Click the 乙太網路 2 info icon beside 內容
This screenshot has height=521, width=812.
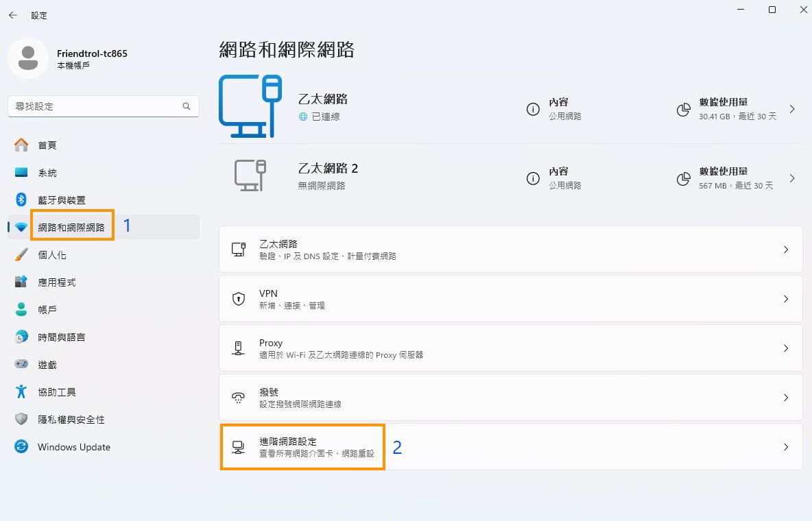click(533, 178)
